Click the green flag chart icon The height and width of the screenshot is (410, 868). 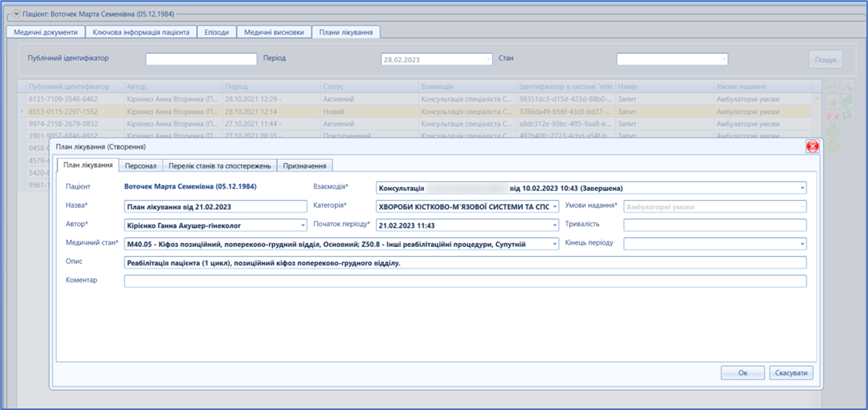(x=847, y=116)
